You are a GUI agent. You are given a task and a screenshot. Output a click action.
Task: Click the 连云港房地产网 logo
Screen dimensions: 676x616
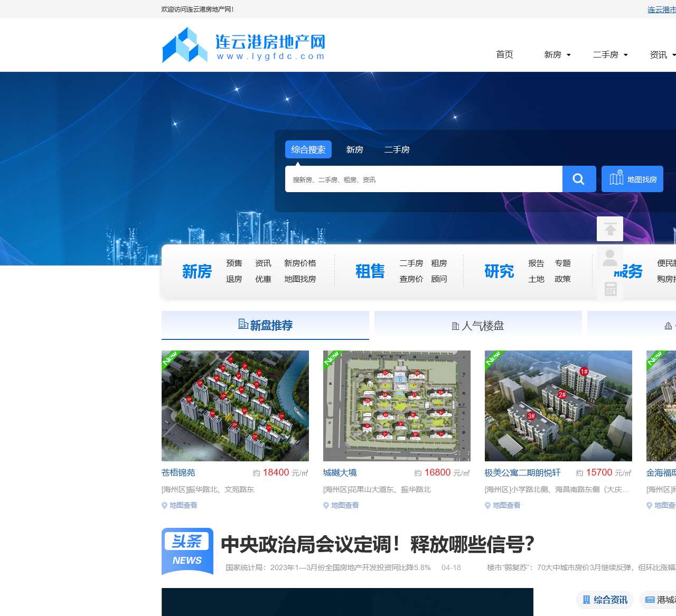coord(243,45)
